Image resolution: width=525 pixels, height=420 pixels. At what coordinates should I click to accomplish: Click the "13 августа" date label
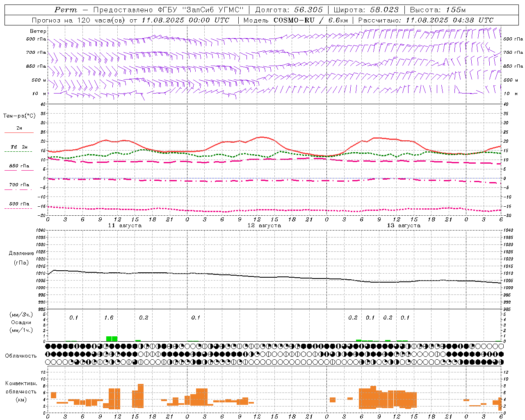(x=404, y=226)
